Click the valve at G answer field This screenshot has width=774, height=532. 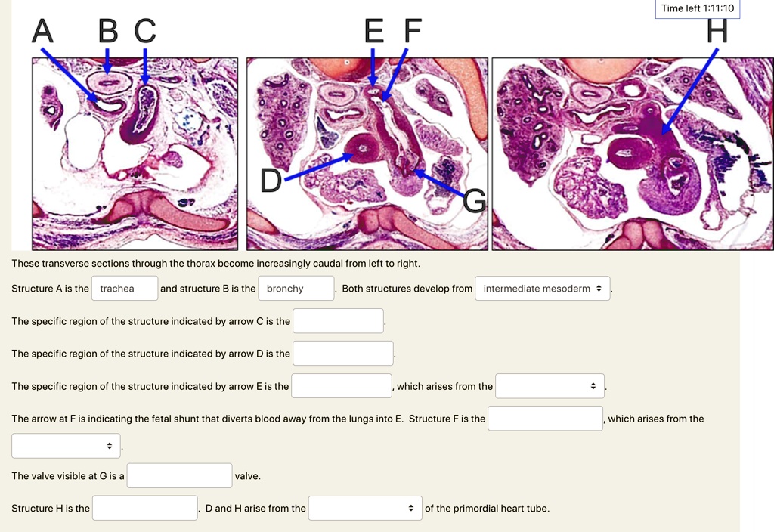pos(180,476)
